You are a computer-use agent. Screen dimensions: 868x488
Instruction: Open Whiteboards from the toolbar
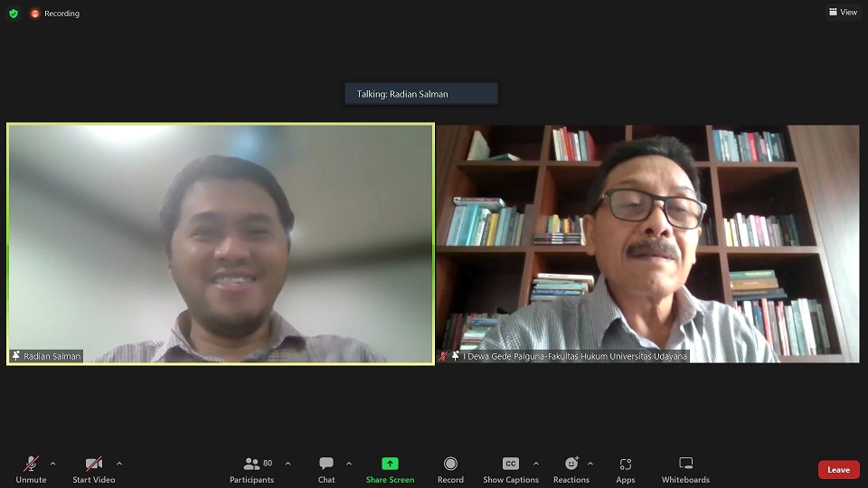pos(685,469)
